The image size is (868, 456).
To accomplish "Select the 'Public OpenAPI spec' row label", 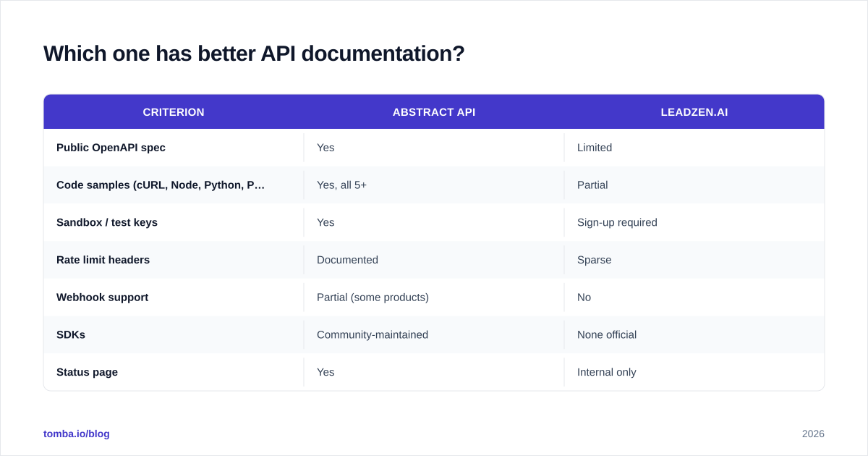I will pos(111,148).
